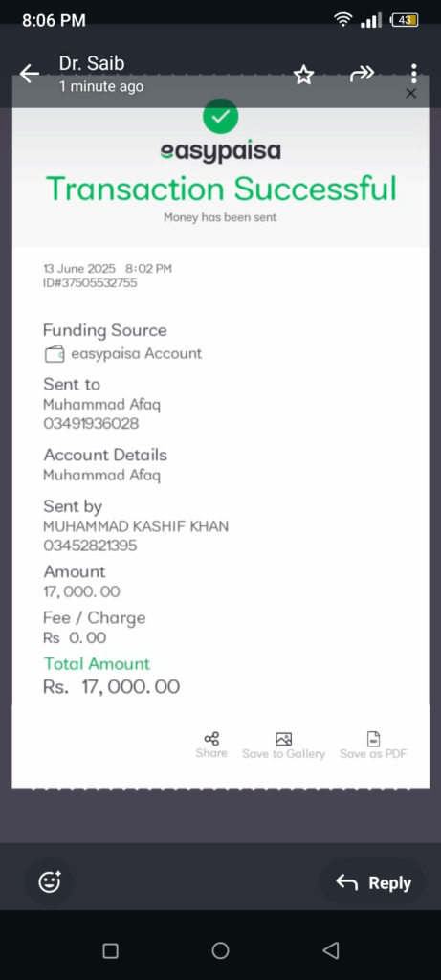Open recent apps with square button
The image size is (441, 980).
coord(111,950)
